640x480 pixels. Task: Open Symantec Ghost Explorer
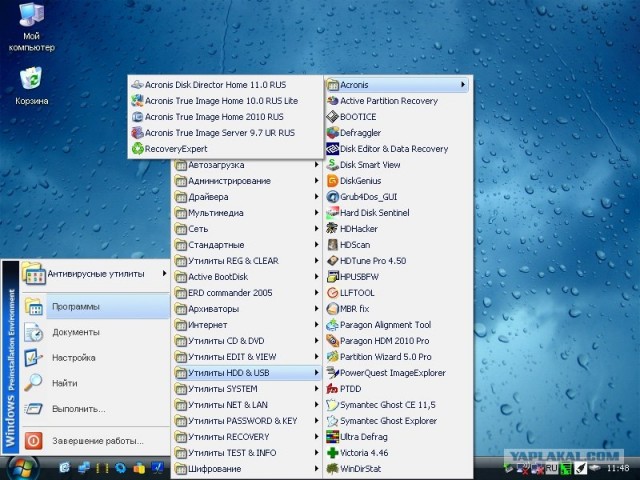[398, 420]
